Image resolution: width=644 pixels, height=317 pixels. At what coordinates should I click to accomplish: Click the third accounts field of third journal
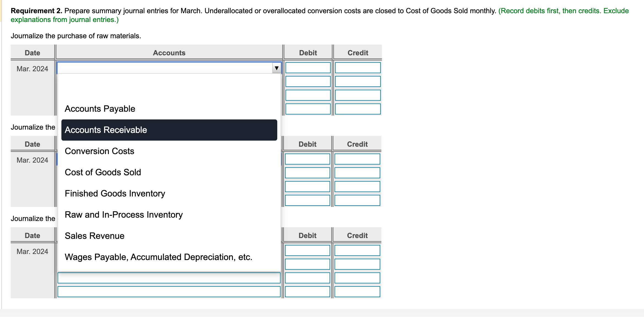(169, 278)
